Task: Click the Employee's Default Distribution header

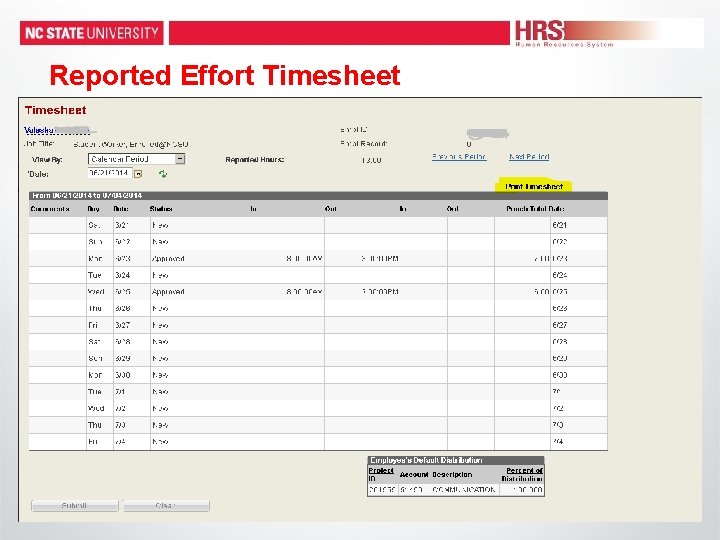Action: coord(426,460)
